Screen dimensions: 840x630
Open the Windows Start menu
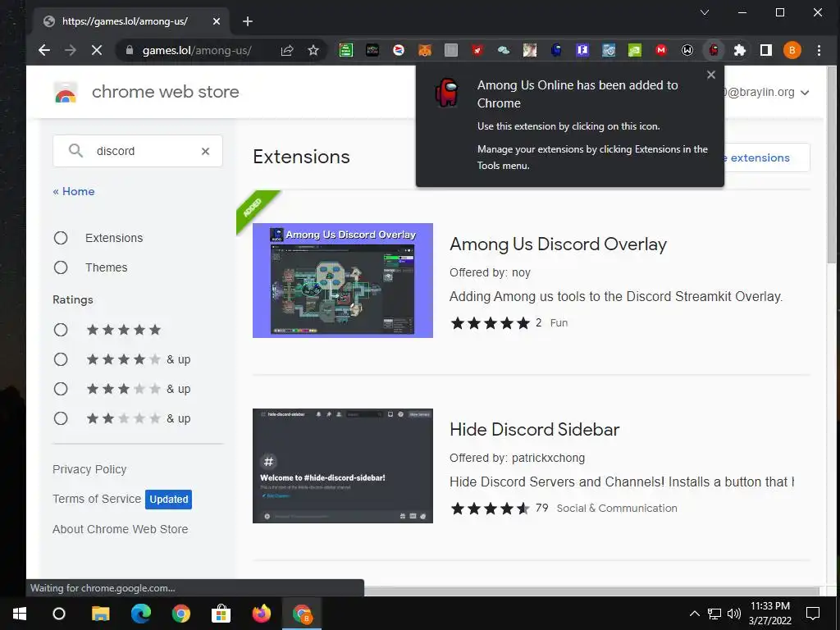(20, 614)
